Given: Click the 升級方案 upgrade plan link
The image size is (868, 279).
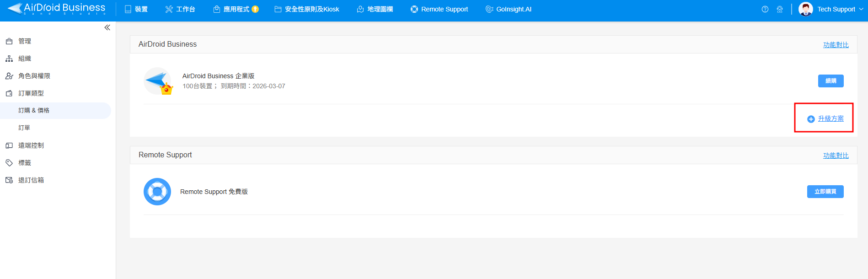Looking at the screenshot, I should coord(830,118).
